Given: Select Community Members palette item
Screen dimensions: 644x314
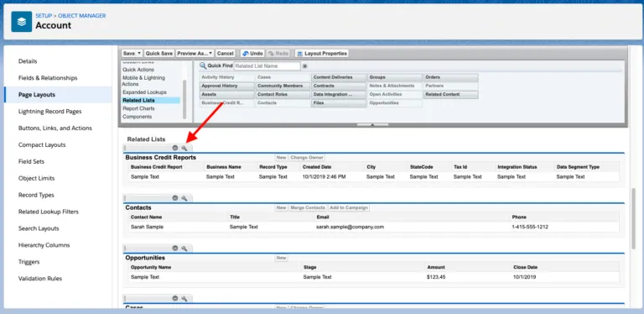Looking at the screenshot, I should coord(283,86).
